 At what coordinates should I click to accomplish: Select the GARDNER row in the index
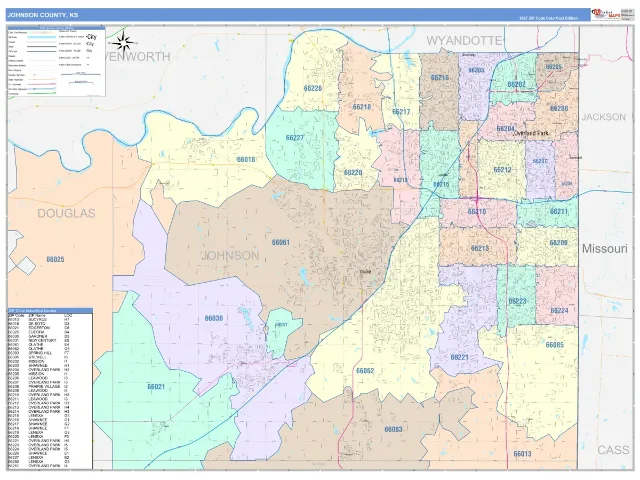point(40,336)
